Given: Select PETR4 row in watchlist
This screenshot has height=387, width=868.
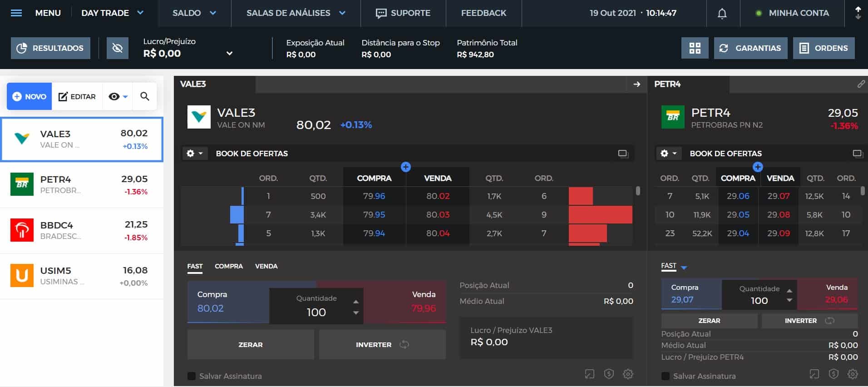Looking at the screenshot, I should click(x=82, y=185).
